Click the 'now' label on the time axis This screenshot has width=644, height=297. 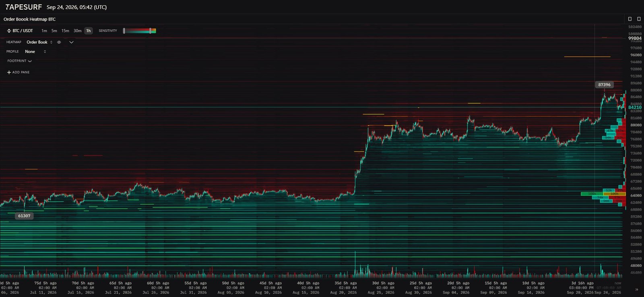[x=618, y=283]
